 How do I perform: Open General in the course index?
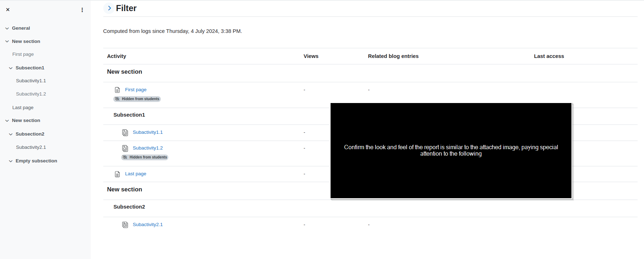pyautogui.click(x=21, y=28)
